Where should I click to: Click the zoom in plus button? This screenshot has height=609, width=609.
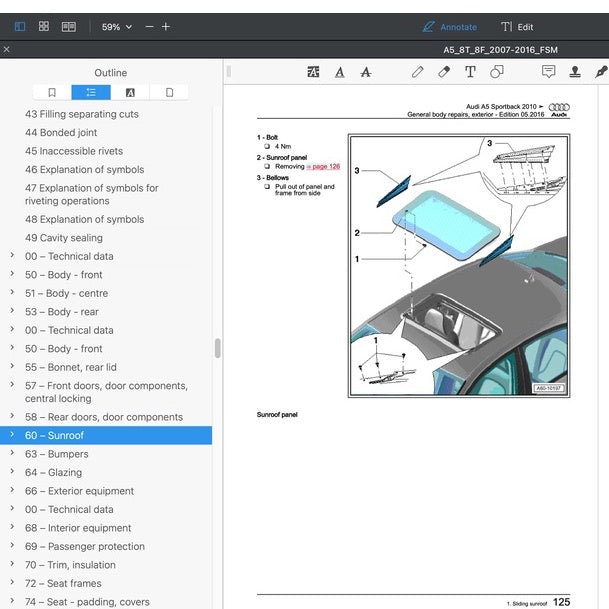[166, 27]
